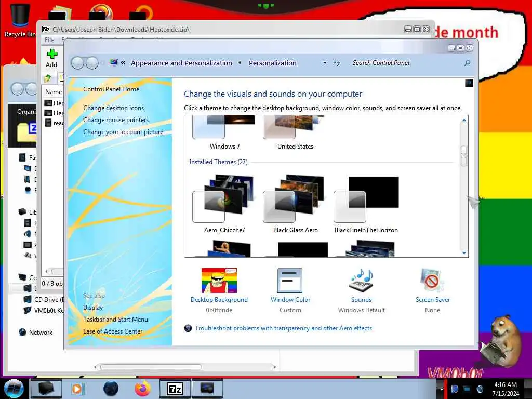The height and width of the screenshot is (399, 532).
Task: Open Firefox from the taskbar
Action: tap(142, 389)
